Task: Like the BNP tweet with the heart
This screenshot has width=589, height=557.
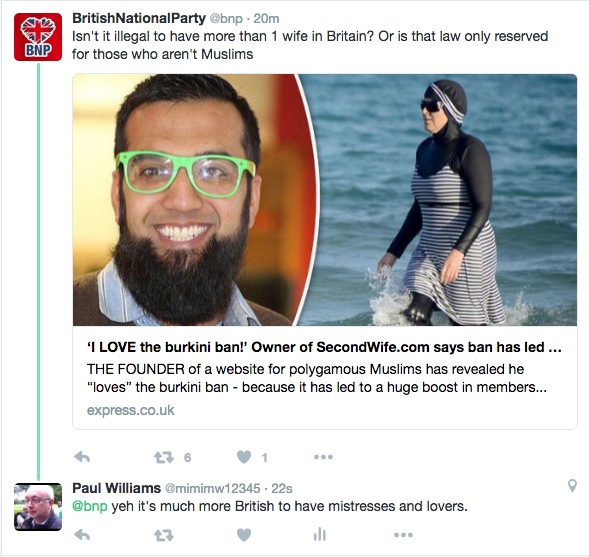Action: click(x=244, y=457)
